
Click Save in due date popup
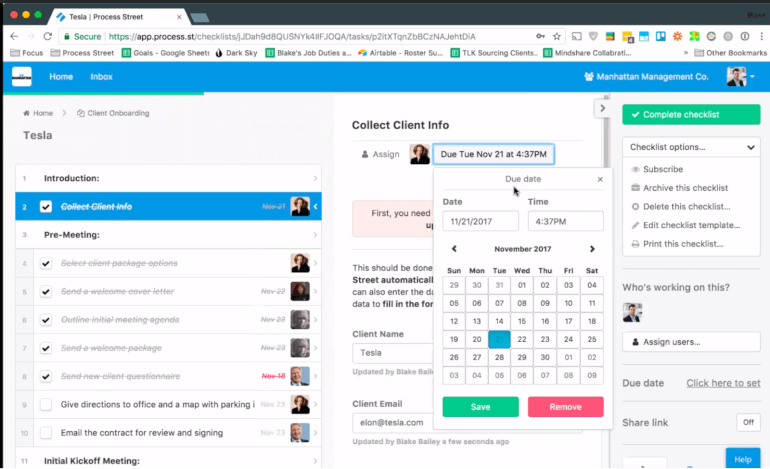pos(480,407)
